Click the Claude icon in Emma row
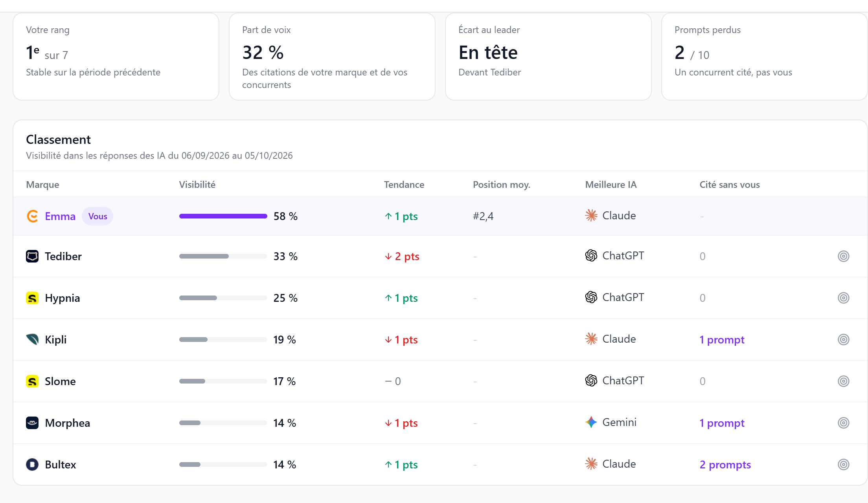The width and height of the screenshot is (868, 503). [x=591, y=215]
